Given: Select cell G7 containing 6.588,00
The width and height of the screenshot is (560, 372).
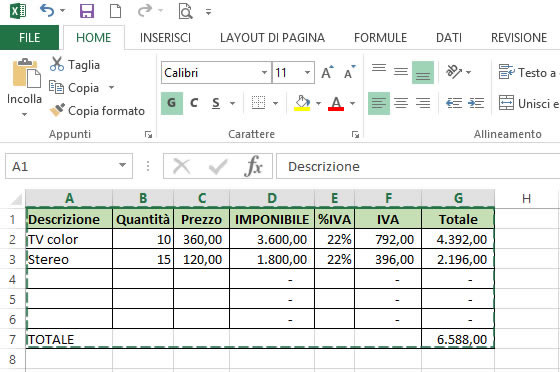Looking at the screenshot, I should click(x=458, y=339).
